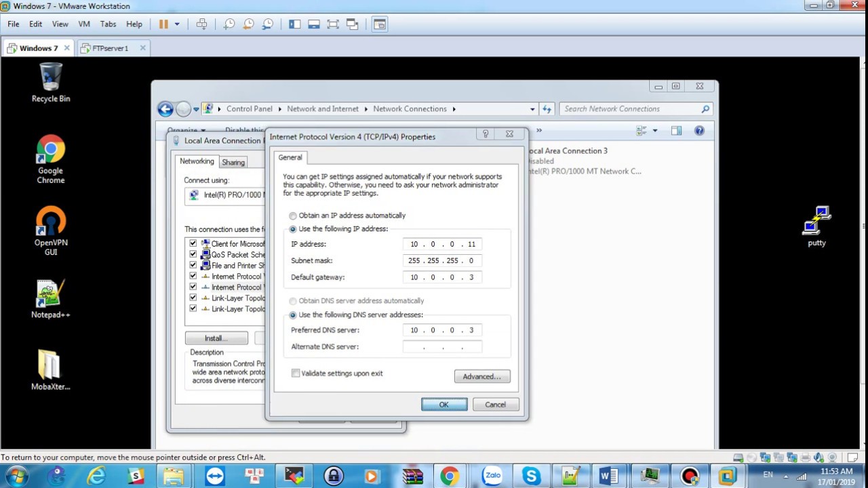Open WinRAR from the taskbar

(x=413, y=476)
